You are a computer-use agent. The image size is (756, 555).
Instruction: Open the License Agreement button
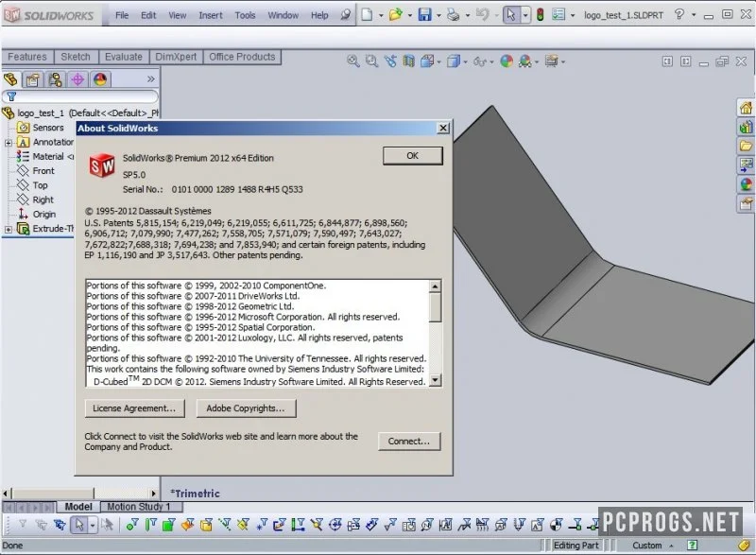point(134,408)
